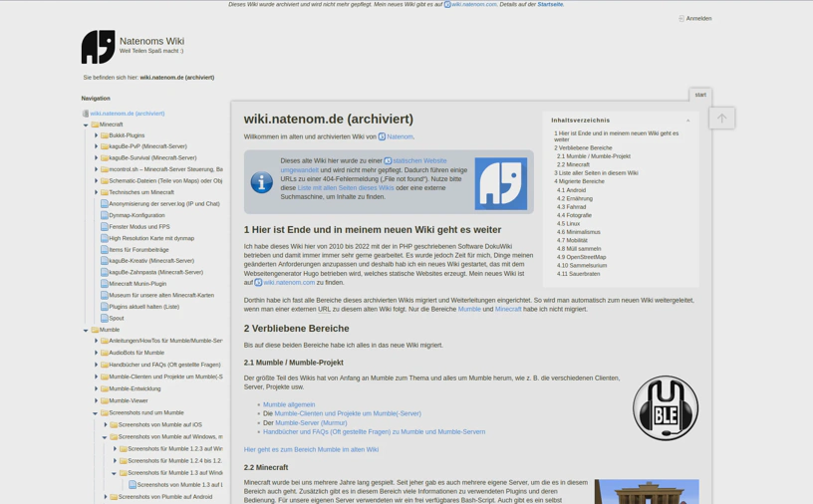Viewport: 813px width, 504px height.
Task: Open kaguBe-Kreativ (Minecraft-Server) page
Action: [151, 261]
